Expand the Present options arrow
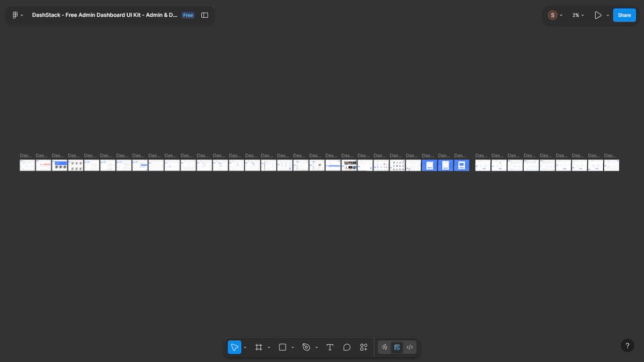The image size is (644, 362). point(608,15)
